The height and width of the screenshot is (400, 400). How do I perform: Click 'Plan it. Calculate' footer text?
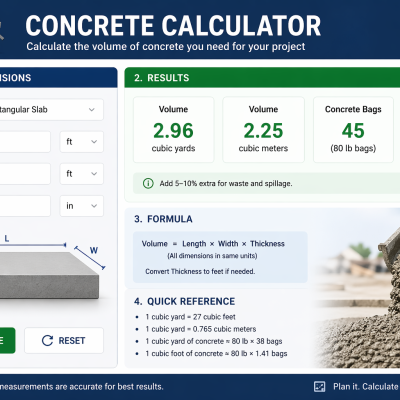(366, 387)
